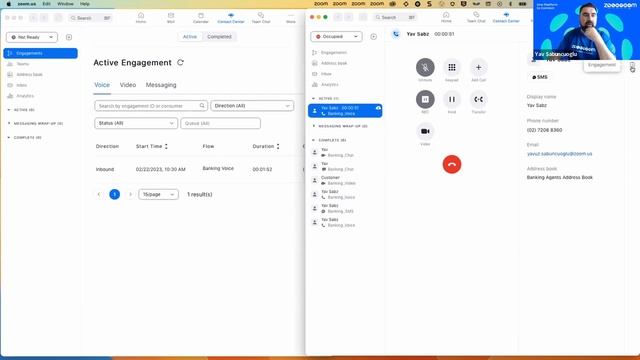This screenshot has height=360, width=640.
Task: Open the Not Ready status dropdown
Action: 32,37
